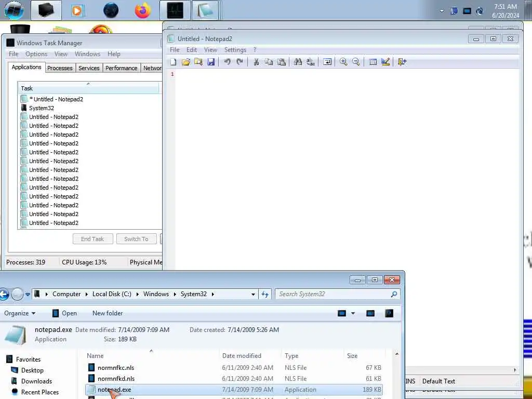Click the dark globe icon on the taskbar

point(111,10)
